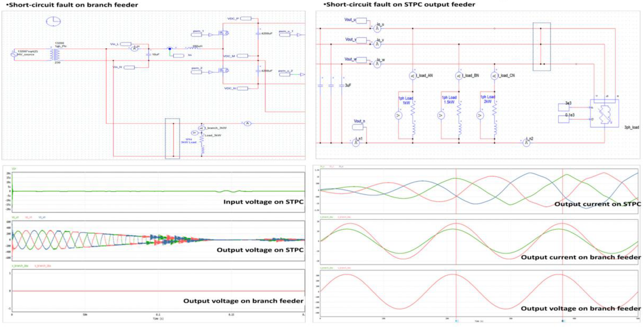The image size is (644, 327).
Task: Click the dashed short-circuit box on branch feeder
Action: (x=173, y=139)
